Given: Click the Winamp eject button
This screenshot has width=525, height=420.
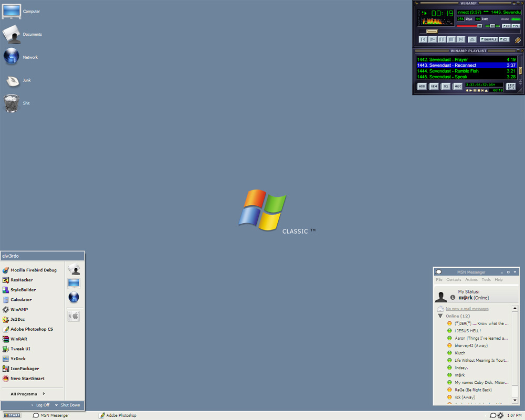Looking at the screenshot, I should pos(472,39).
